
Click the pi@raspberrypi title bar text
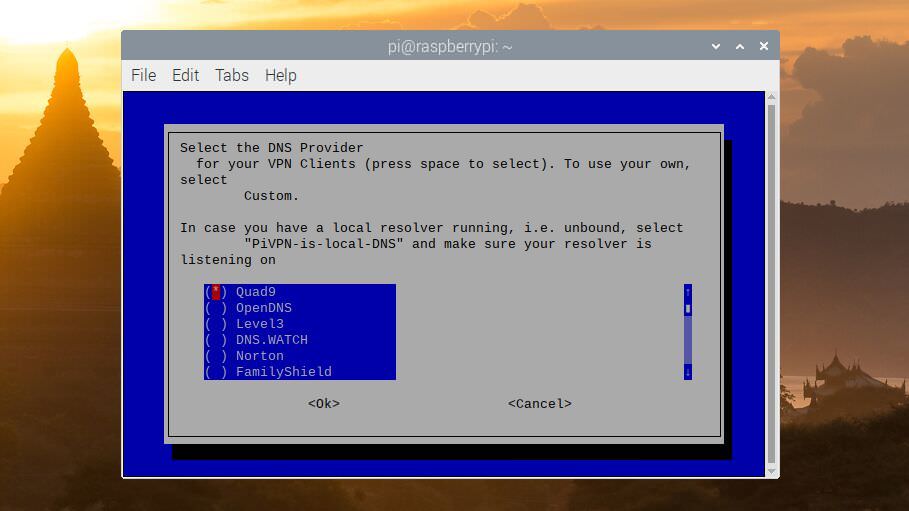[450, 47]
